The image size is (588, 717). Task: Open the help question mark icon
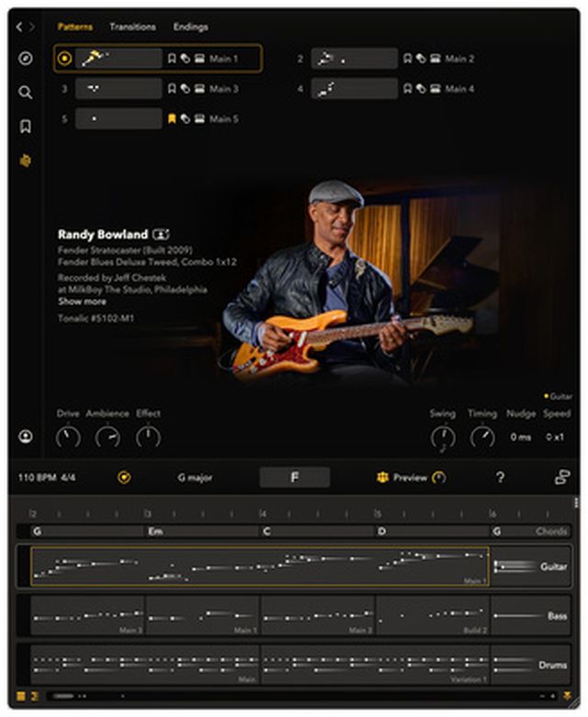(x=500, y=477)
